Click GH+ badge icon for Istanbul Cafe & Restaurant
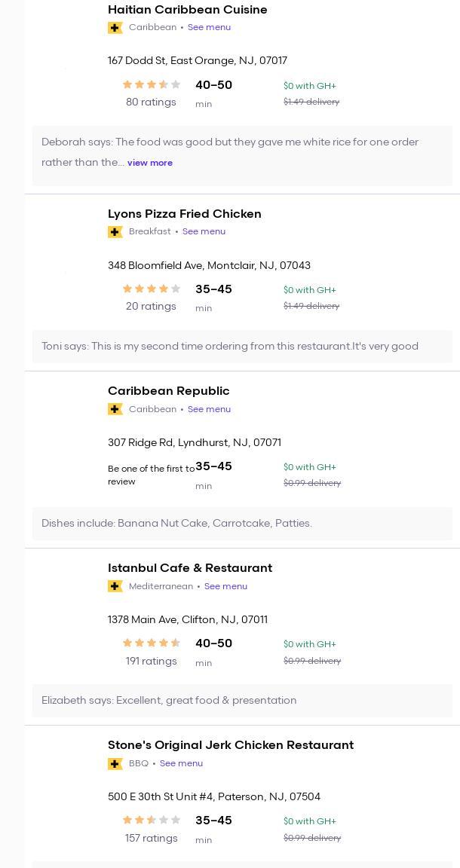 115,586
